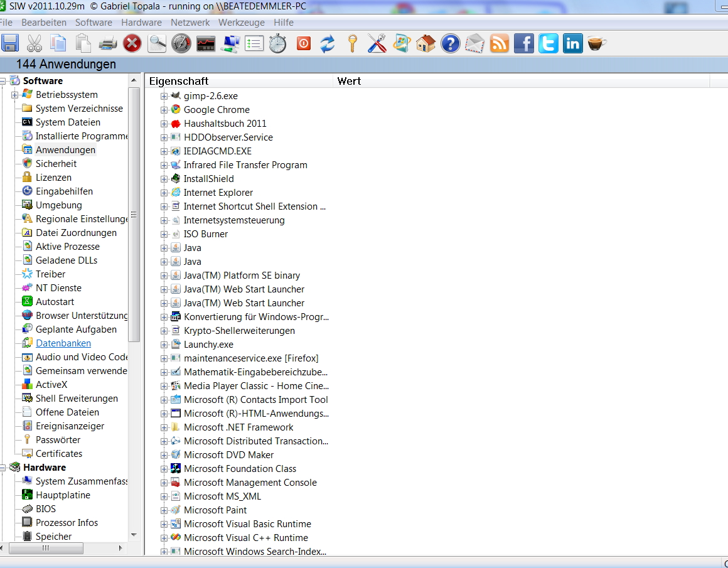Expand the Internet Explorer entry

tap(164, 193)
